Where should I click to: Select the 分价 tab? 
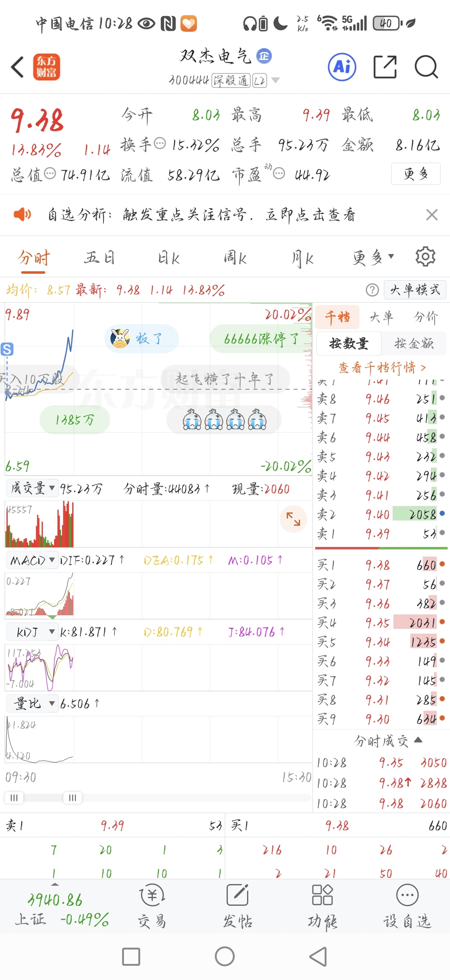click(x=426, y=317)
